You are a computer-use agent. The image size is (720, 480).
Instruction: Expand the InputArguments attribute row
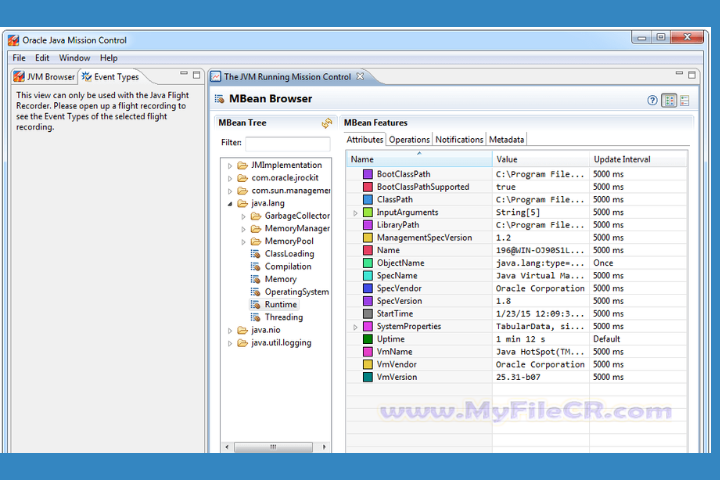coord(355,213)
